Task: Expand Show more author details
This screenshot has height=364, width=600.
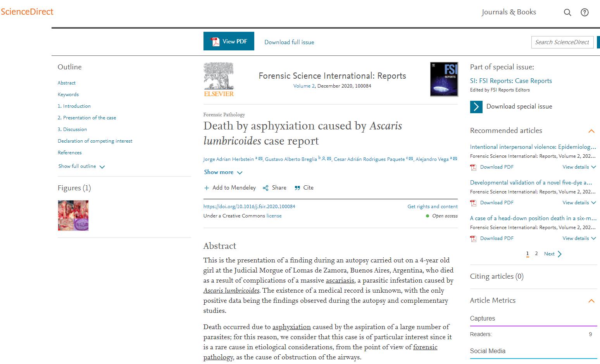Action: [x=223, y=172]
